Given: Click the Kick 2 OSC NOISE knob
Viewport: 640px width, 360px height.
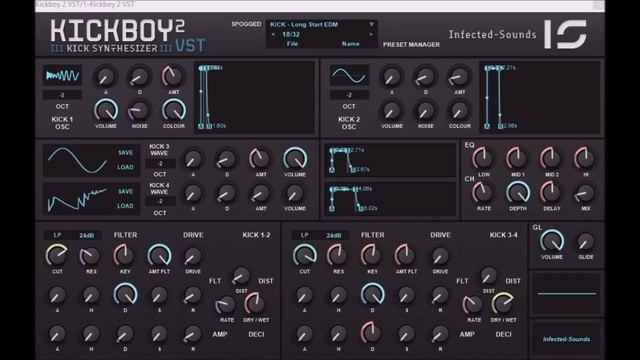Looking at the screenshot, I should click(425, 110).
